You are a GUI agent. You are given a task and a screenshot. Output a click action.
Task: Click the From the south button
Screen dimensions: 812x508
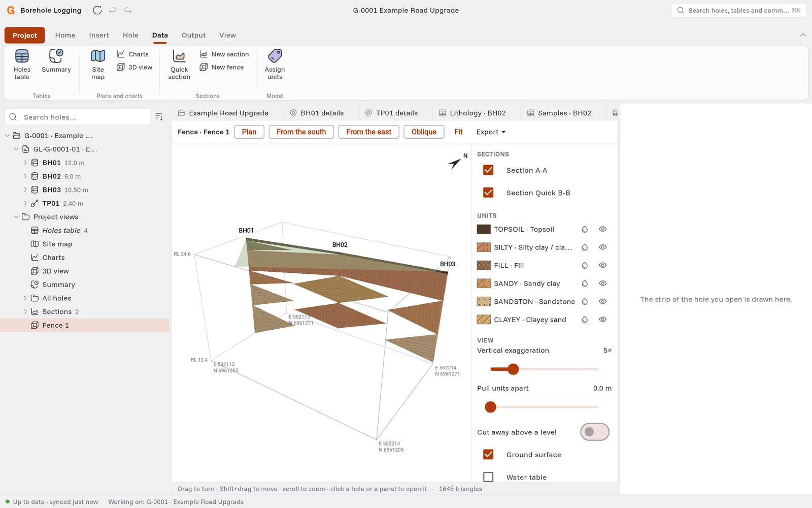301,132
